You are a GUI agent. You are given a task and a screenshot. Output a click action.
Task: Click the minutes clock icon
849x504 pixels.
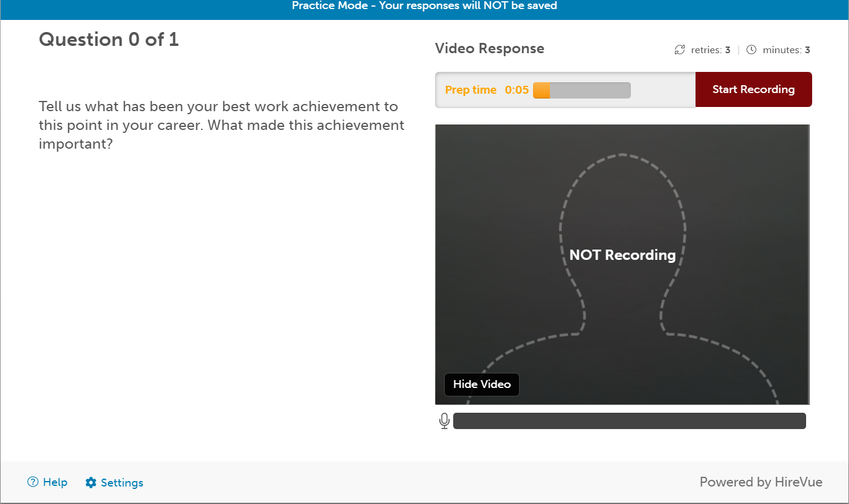click(751, 50)
